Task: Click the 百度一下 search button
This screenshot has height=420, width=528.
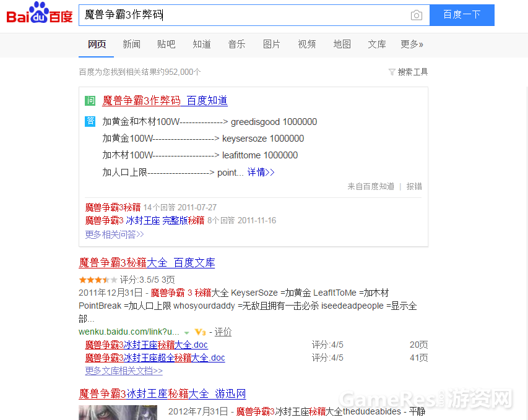Action: click(462, 15)
